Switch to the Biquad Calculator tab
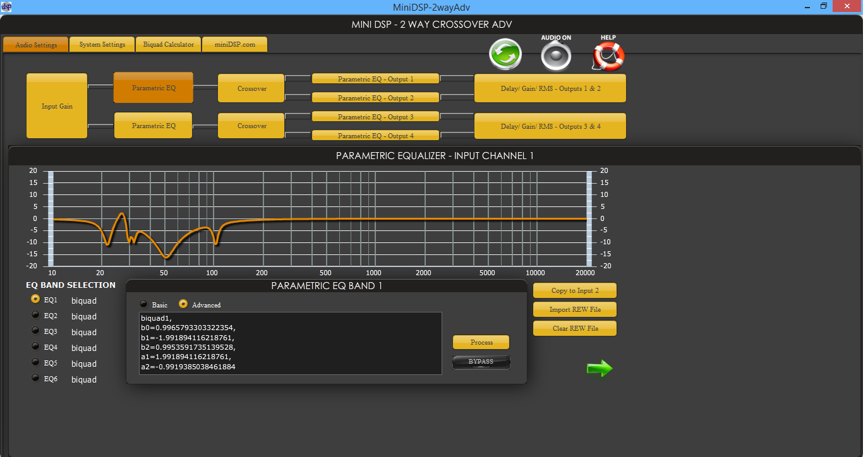Screen dimensions: 868x457 pos(168,44)
